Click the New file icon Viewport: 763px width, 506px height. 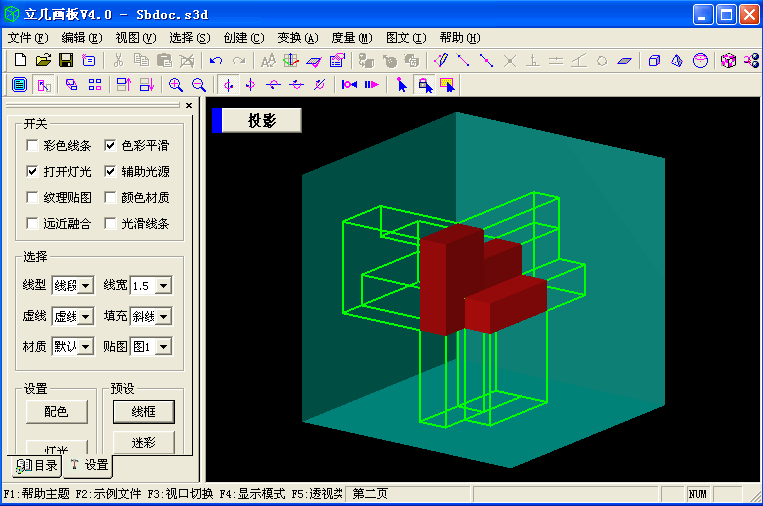[20, 60]
